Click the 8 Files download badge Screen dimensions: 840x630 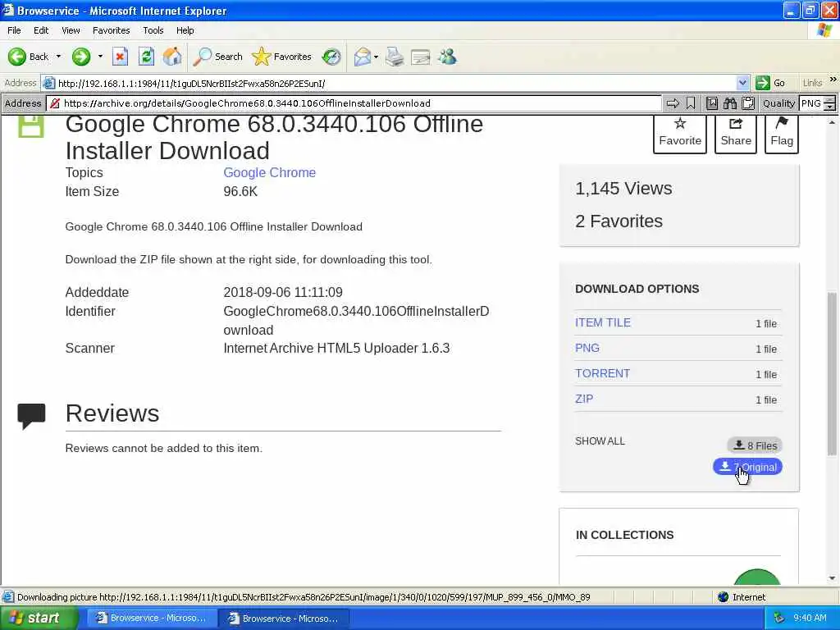click(x=755, y=445)
